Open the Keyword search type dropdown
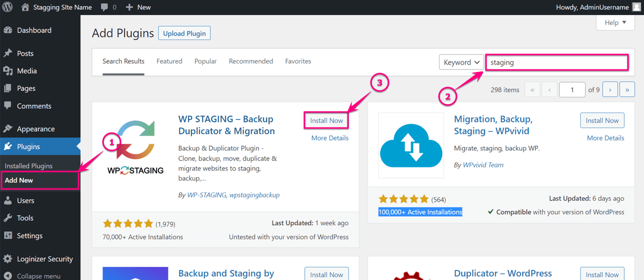This screenshot has width=644, height=280. tap(461, 62)
